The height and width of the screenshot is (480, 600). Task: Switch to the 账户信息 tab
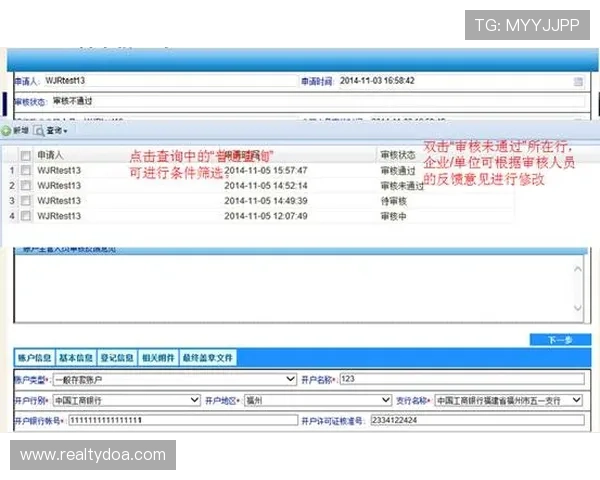click(x=34, y=358)
